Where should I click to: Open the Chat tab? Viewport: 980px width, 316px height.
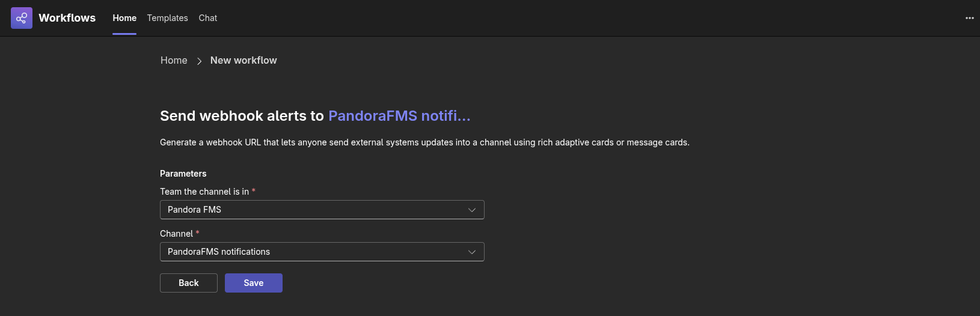pos(208,18)
